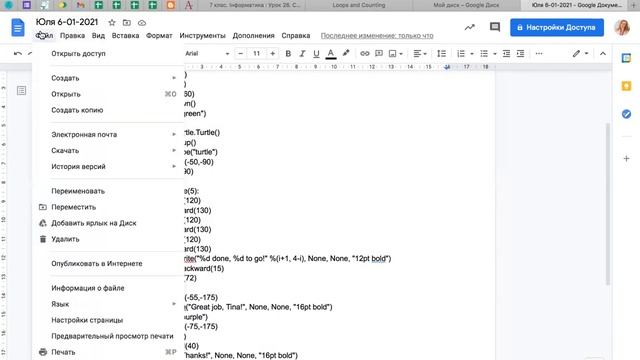Click the Google Docs home icon

click(18, 28)
